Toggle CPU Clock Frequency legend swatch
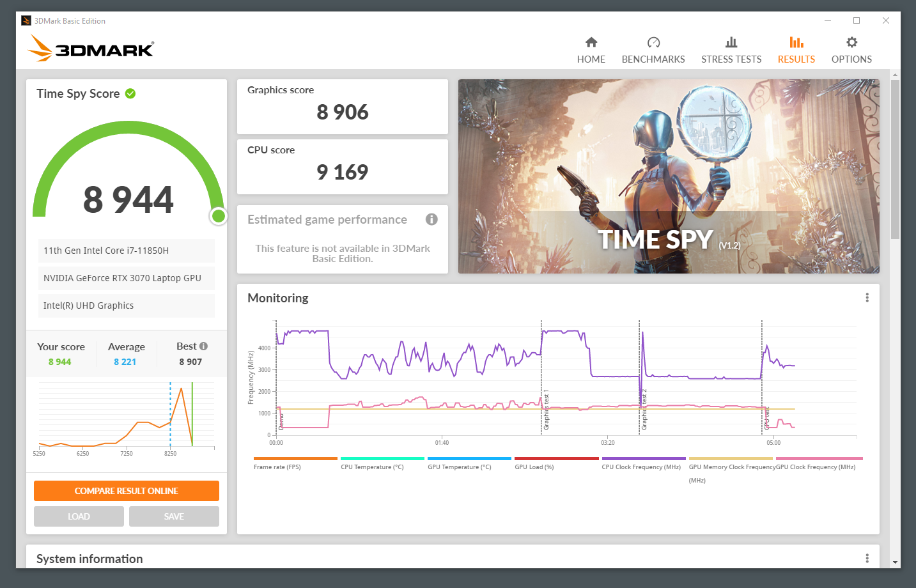This screenshot has height=588, width=916. [644, 458]
